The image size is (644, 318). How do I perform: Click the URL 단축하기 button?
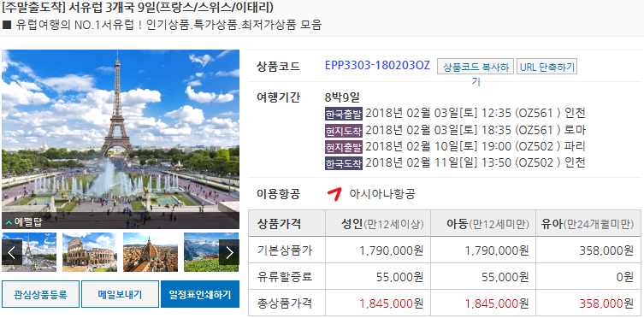point(547,67)
